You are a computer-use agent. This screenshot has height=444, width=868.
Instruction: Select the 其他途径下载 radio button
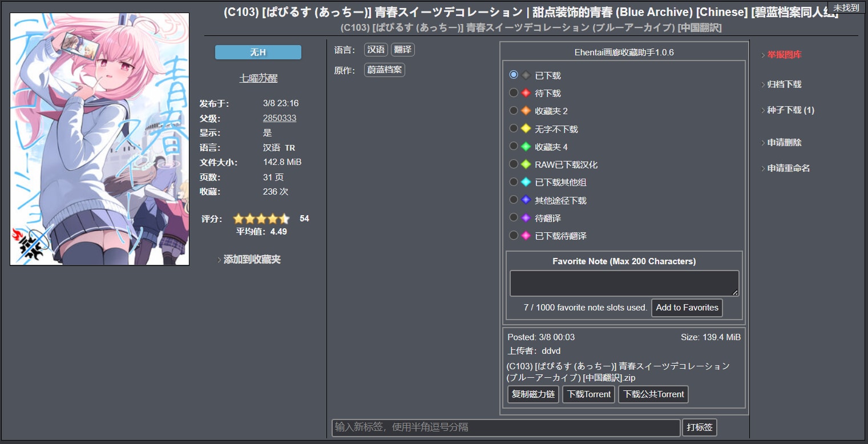coord(514,200)
